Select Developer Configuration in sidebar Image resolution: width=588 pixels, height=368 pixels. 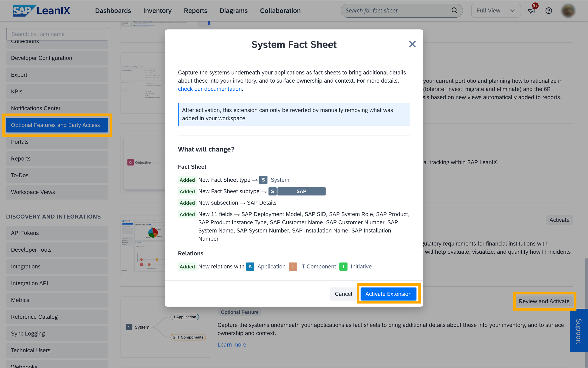pos(57,58)
